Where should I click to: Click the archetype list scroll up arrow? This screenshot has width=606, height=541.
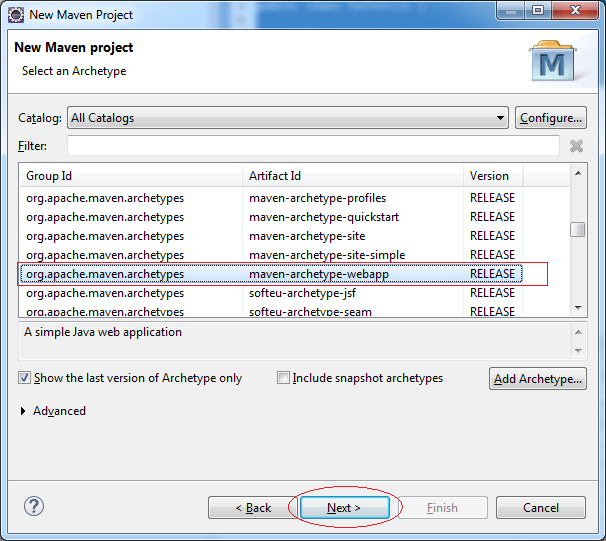tap(578, 173)
